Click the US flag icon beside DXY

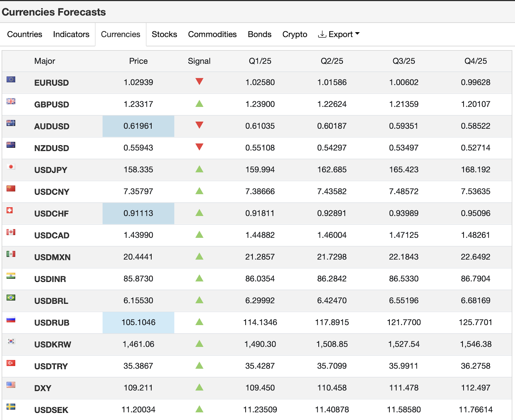(11, 385)
